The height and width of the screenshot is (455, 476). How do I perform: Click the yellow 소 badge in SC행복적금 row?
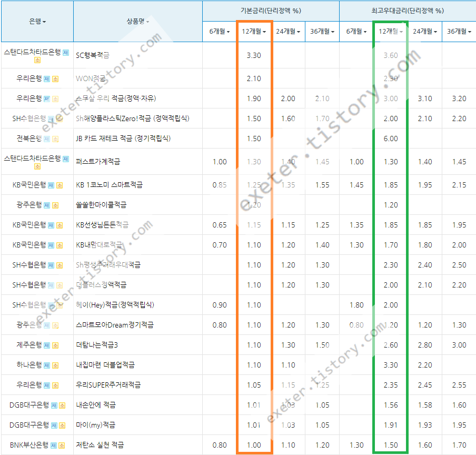click(x=37, y=60)
